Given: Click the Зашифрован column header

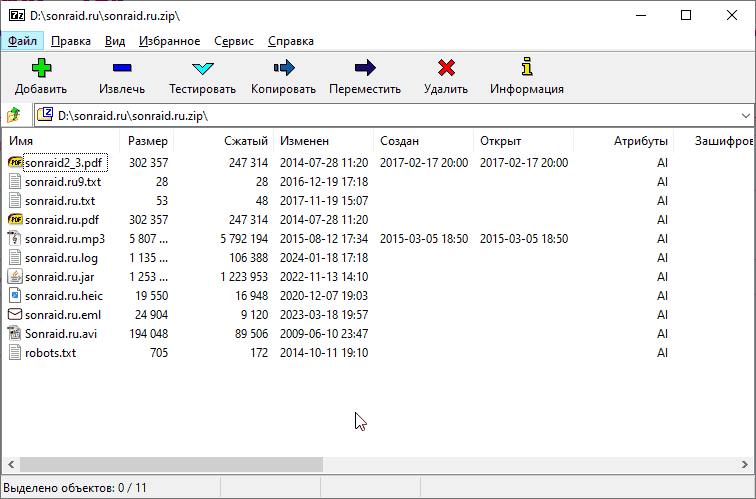Looking at the screenshot, I should 714,141.
